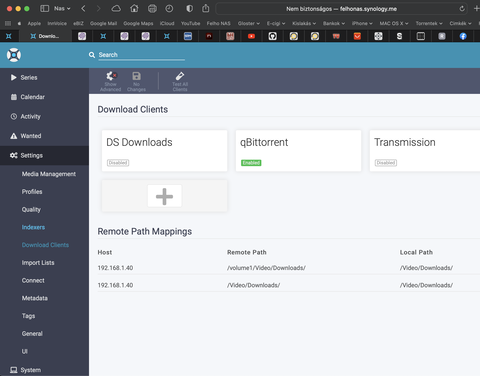Go to Metadata settings
480x376 pixels.
(x=35, y=298)
